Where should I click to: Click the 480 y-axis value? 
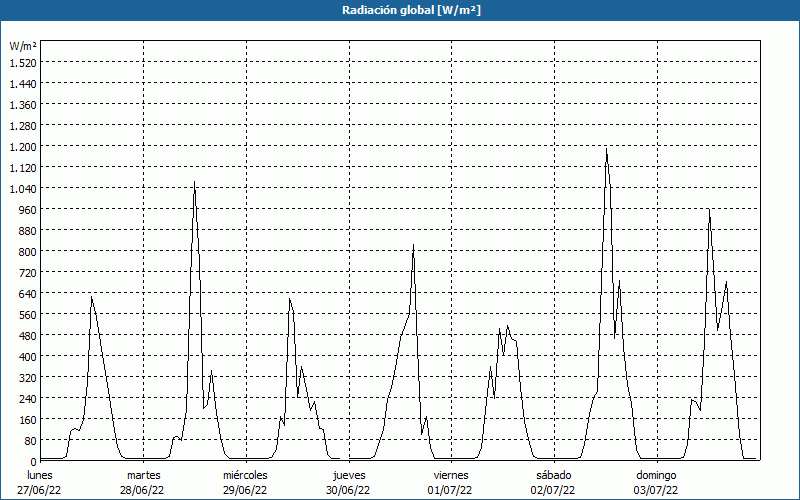(29, 336)
